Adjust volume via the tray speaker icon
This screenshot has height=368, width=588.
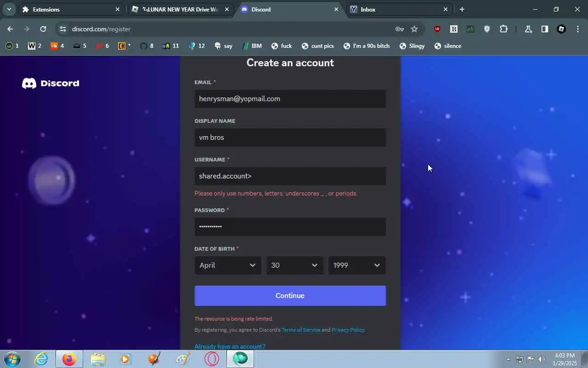pos(542,359)
